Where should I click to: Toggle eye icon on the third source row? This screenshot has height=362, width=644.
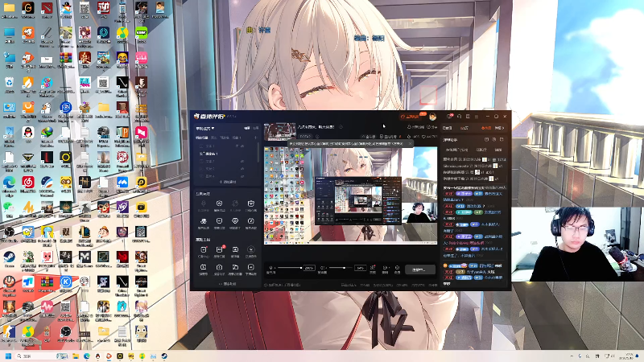[x=242, y=162]
